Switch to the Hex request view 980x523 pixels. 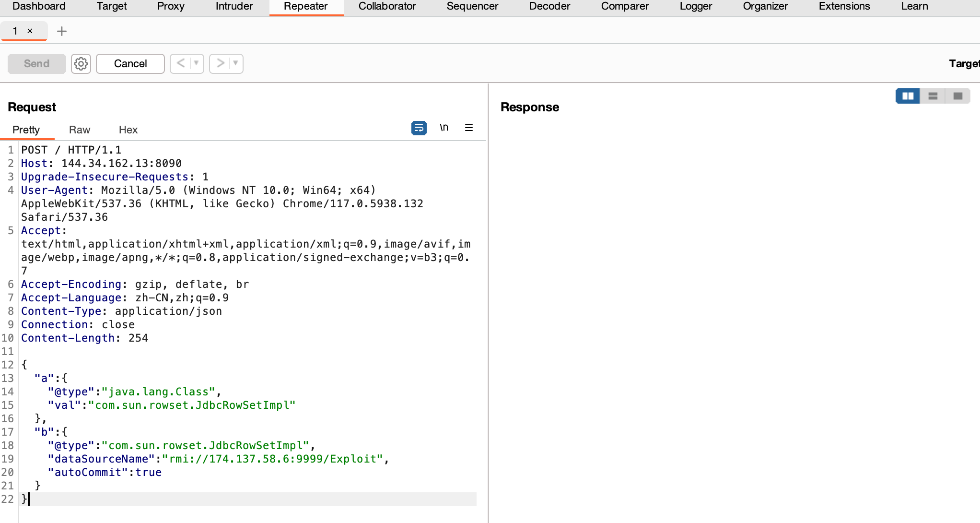(x=128, y=130)
